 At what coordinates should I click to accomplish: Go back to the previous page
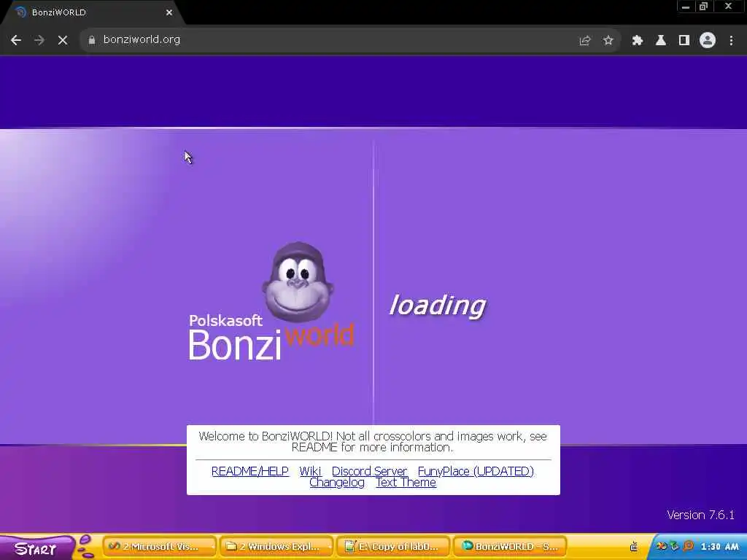point(16,41)
